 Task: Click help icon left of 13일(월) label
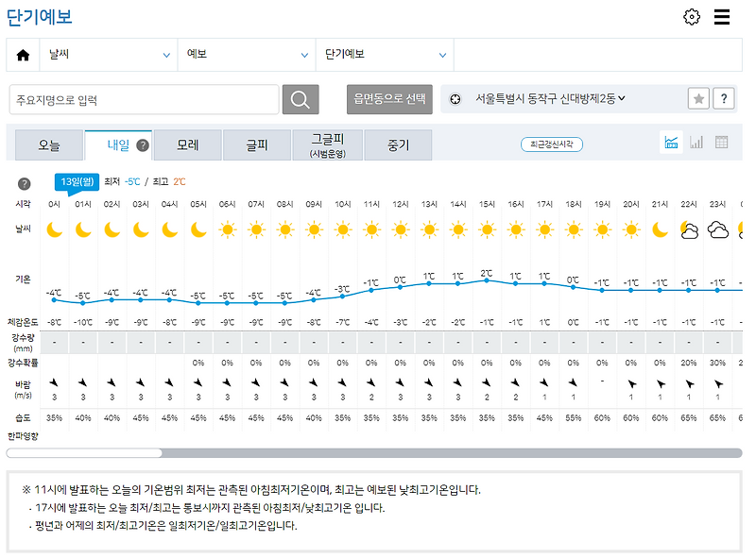pos(25,183)
